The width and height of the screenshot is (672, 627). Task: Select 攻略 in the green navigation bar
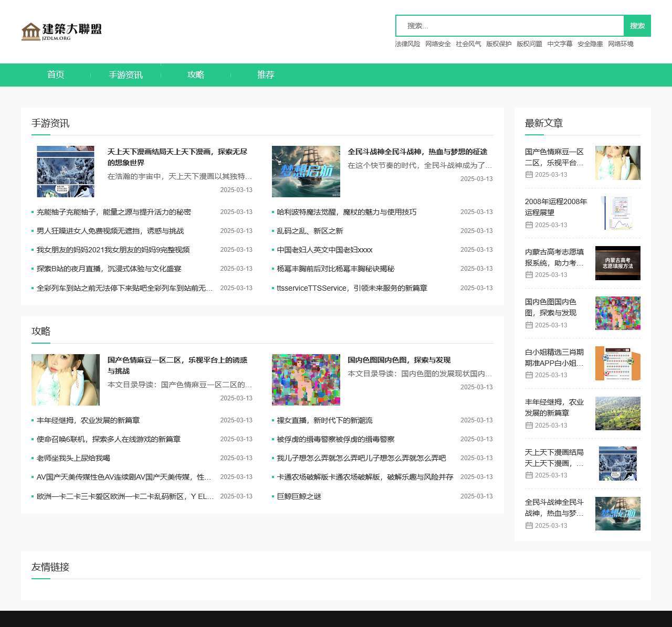click(x=195, y=75)
